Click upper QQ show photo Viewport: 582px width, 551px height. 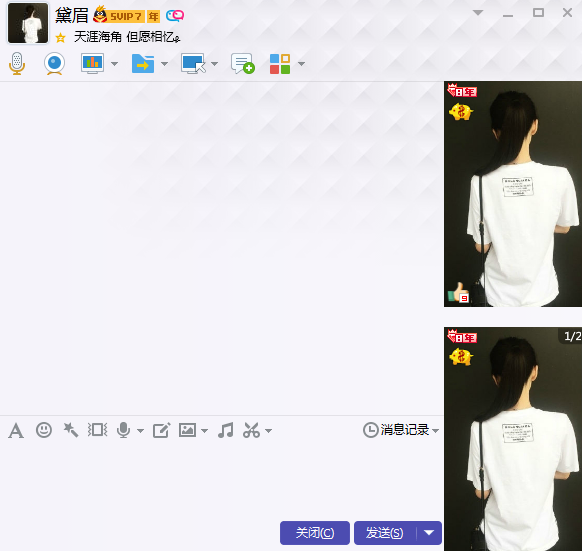[x=513, y=194]
